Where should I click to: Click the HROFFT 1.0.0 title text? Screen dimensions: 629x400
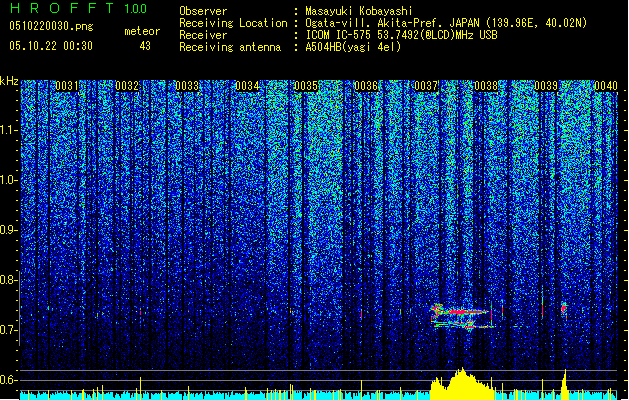pos(78,8)
